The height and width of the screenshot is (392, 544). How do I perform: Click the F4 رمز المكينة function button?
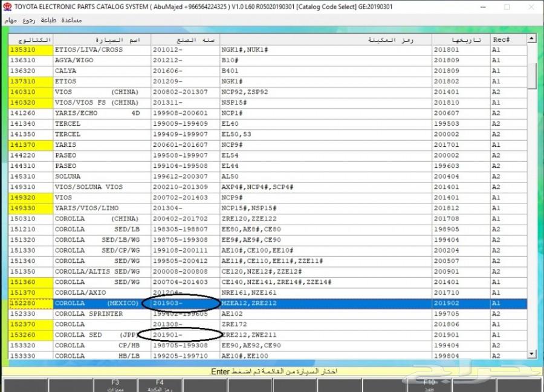[160, 385]
